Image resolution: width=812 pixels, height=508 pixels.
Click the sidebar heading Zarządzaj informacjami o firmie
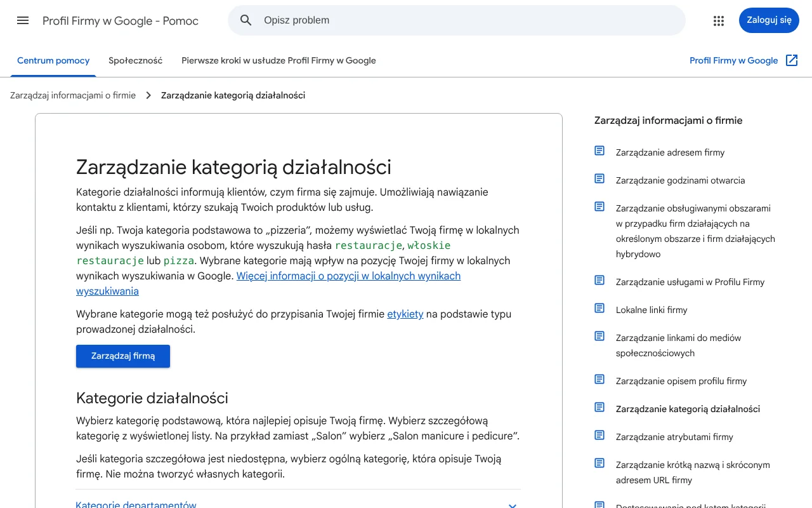coord(668,121)
